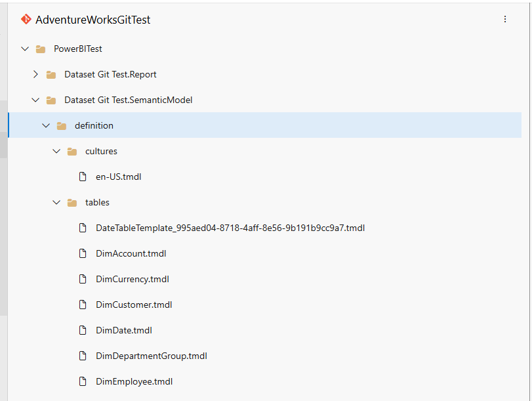Click the file icon beside DimEmployee.tmdl
The image size is (532, 401).
tap(83, 381)
